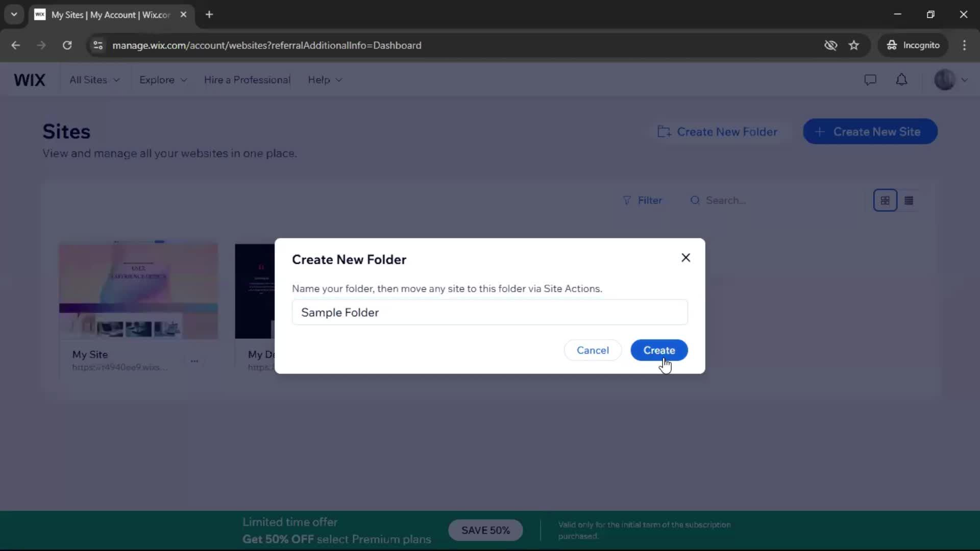The height and width of the screenshot is (551, 980).
Task: Click the My Site title text
Action: pos(90,355)
